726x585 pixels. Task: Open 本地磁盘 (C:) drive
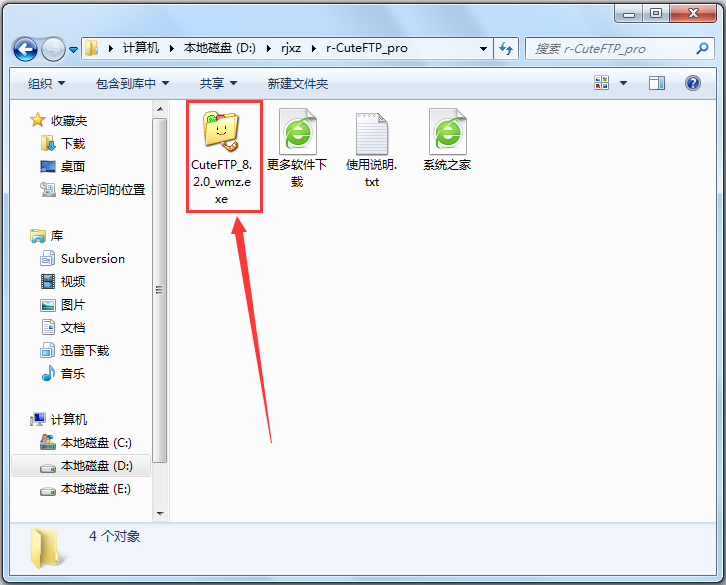pyautogui.click(x=96, y=443)
